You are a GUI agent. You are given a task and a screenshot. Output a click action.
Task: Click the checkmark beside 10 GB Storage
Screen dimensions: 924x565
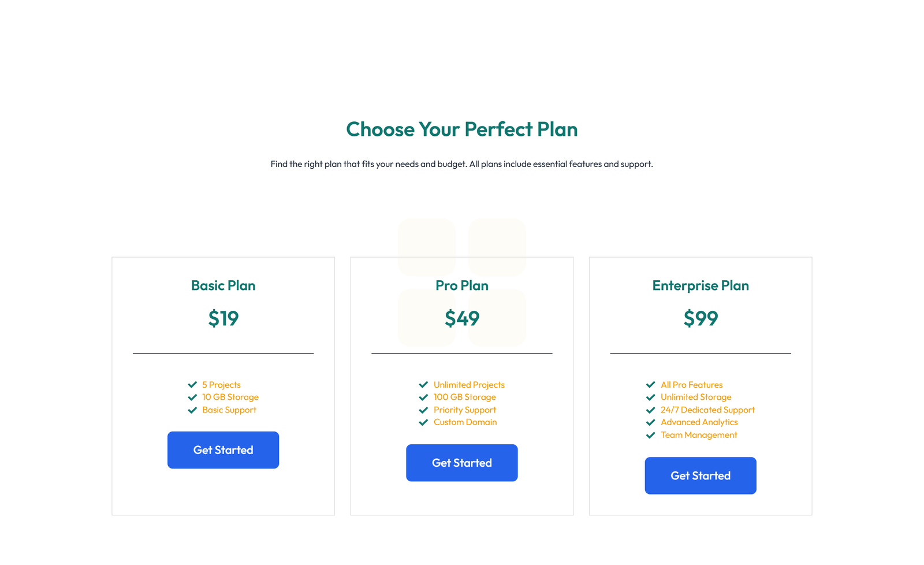click(192, 397)
